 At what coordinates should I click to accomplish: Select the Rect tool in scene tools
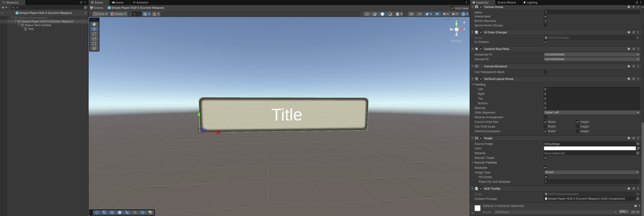click(x=94, y=44)
